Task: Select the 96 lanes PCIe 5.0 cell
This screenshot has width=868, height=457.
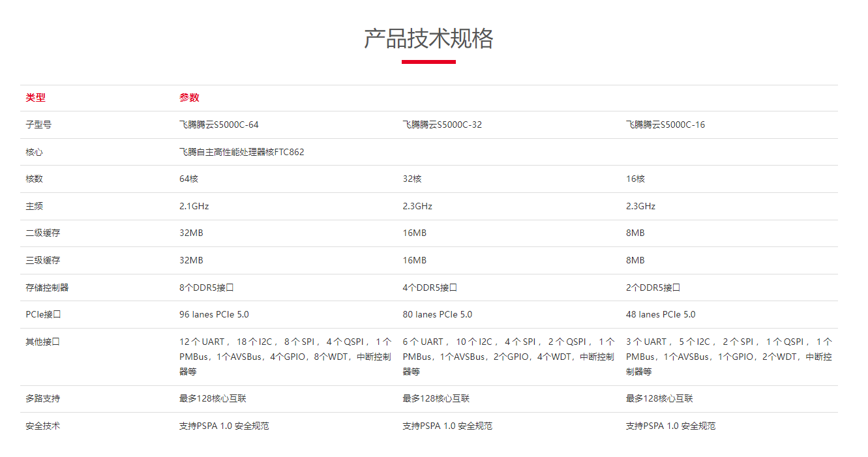Action: pyautogui.click(x=214, y=314)
